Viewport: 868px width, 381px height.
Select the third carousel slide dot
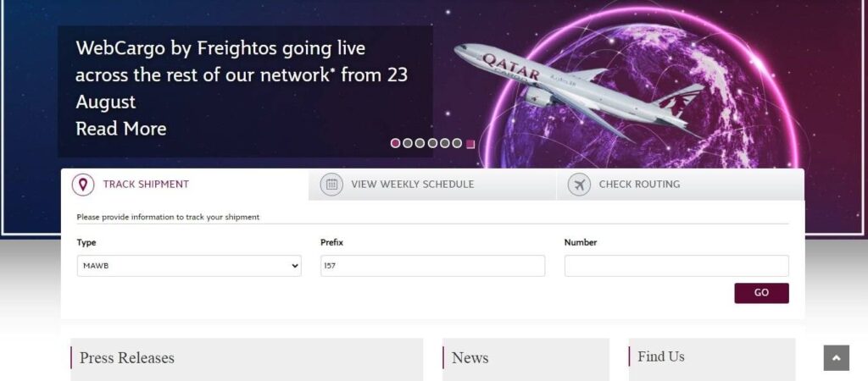tap(420, 143)
